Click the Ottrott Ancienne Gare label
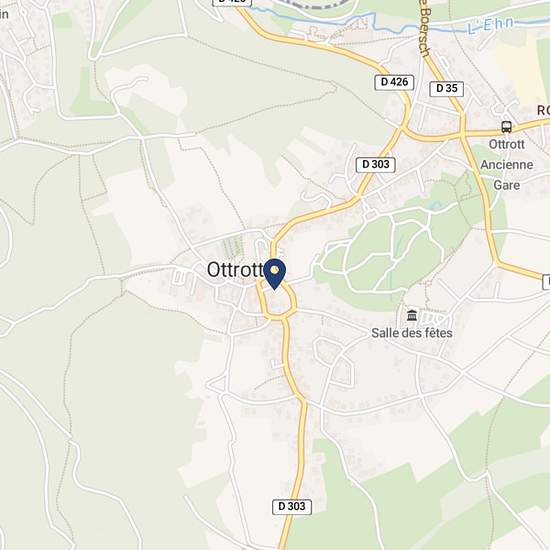Screen dimensions: 550x550 tap(507, 165)
